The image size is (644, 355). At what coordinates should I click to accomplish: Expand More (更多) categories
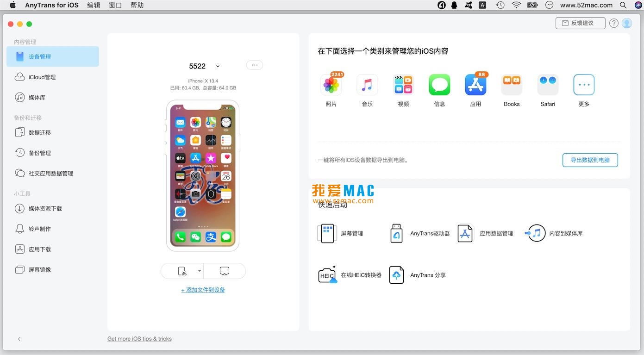coord(584,85)
